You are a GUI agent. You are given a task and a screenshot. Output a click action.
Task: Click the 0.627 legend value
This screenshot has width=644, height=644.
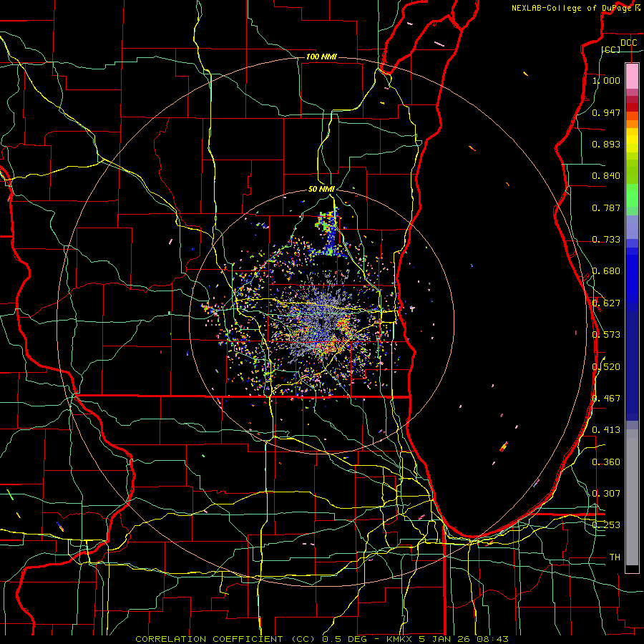(606, 303)
